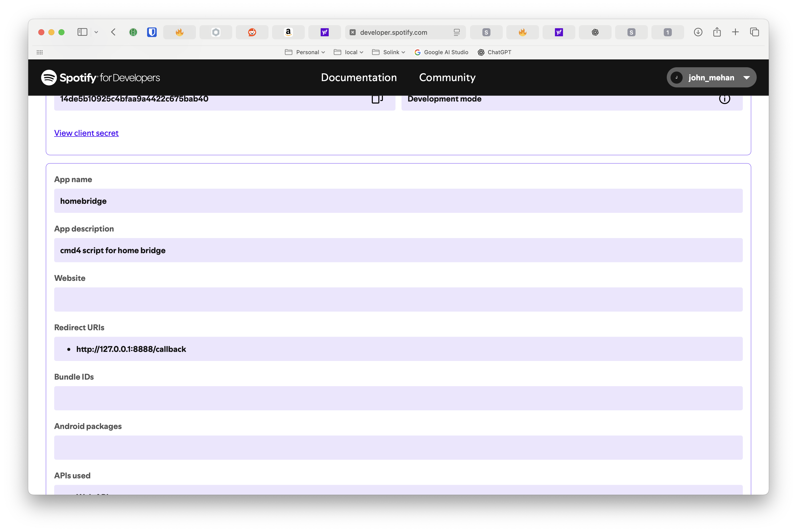Click the Safari downloads icon
The image size is (797, 532).
coord(698,32)
